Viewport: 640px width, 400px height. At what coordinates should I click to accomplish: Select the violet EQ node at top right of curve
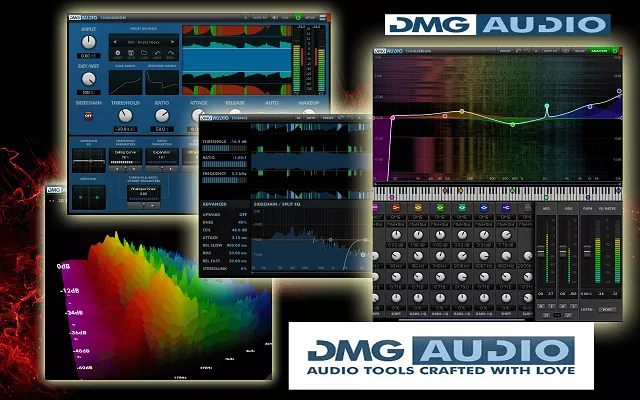(619, 91)
